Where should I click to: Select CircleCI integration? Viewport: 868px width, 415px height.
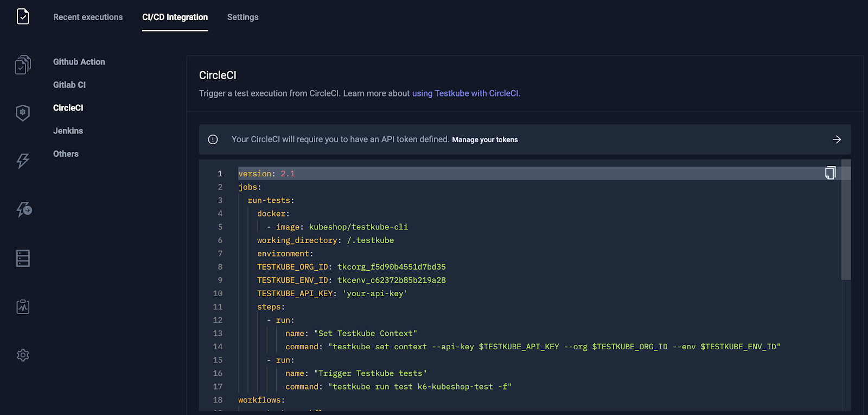pyautogui.click(x=68, y=108)
